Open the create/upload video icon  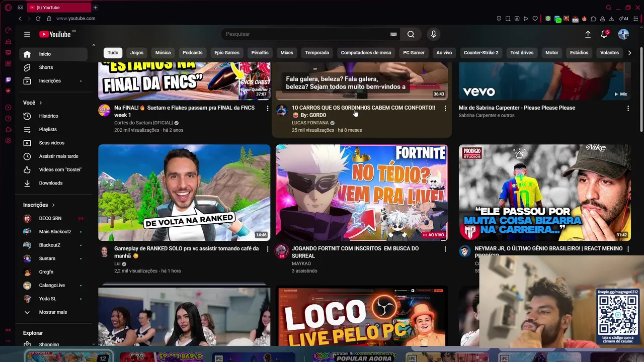coord(588,34)
